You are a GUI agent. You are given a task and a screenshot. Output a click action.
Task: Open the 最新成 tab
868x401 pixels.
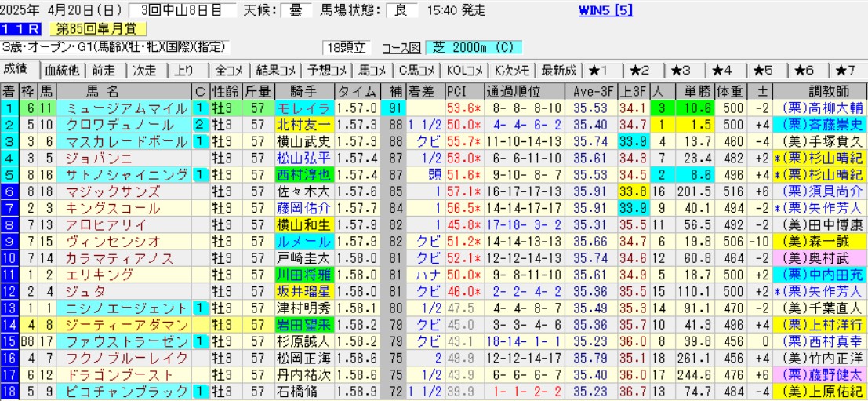tap(558, 70)
